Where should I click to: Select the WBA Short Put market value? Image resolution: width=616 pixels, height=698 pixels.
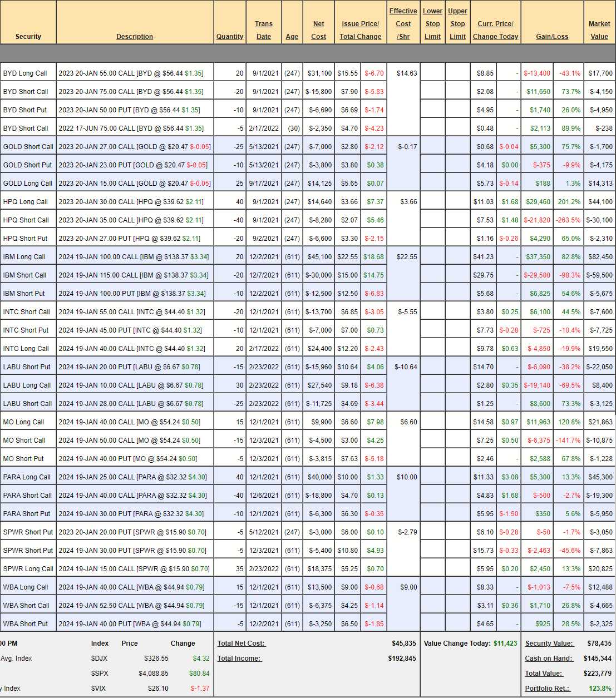601,624
